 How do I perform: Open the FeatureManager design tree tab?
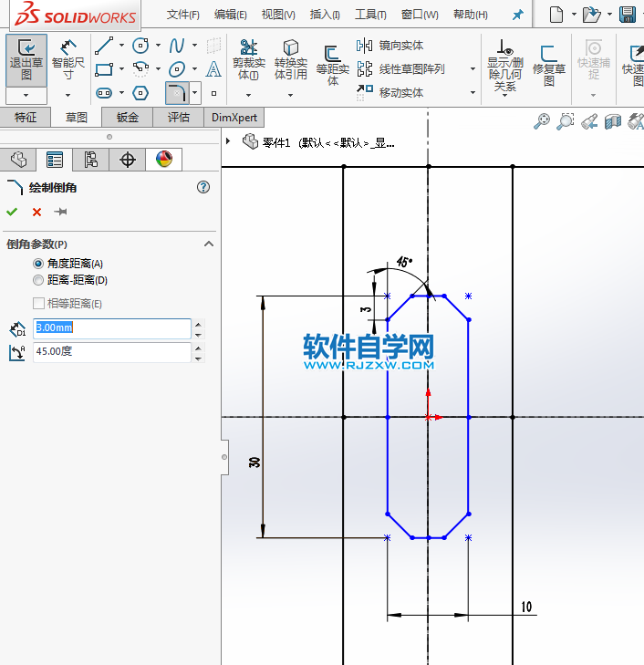18,160
